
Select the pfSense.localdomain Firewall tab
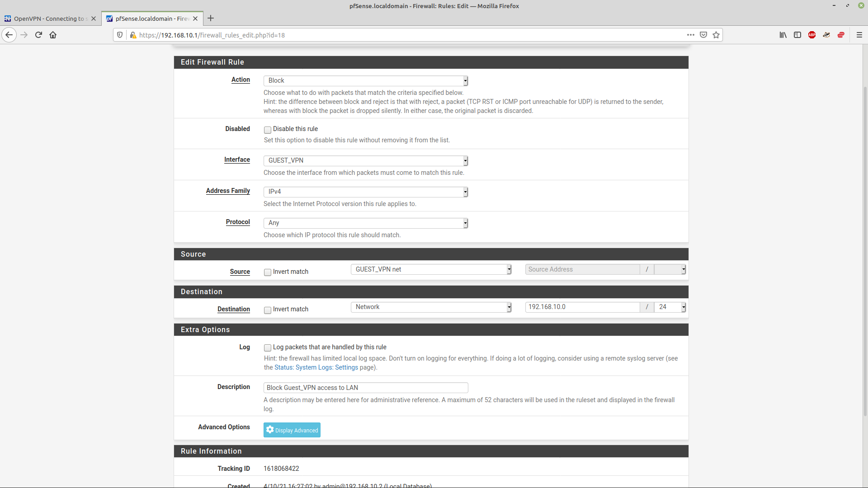[x=152, y=19]
